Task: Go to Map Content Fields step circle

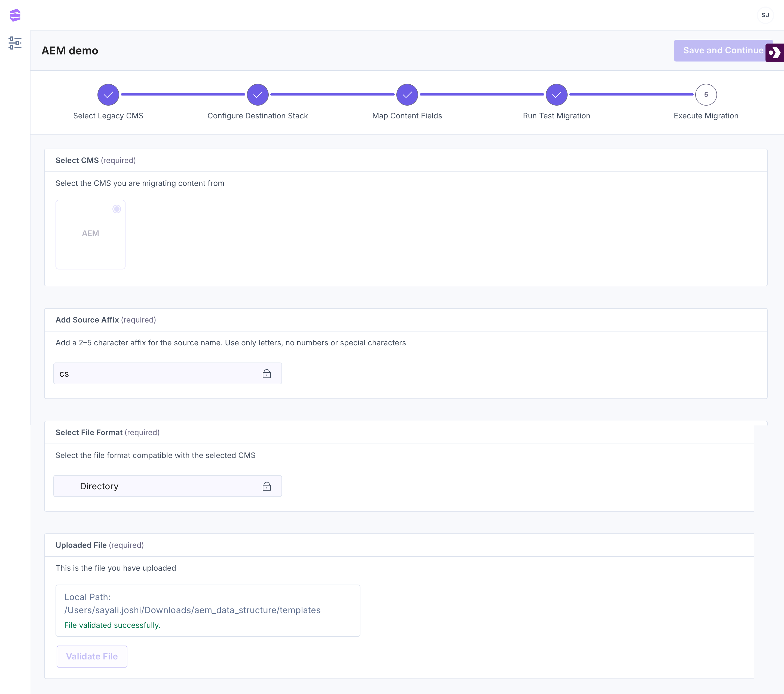Action: point(407,95)
